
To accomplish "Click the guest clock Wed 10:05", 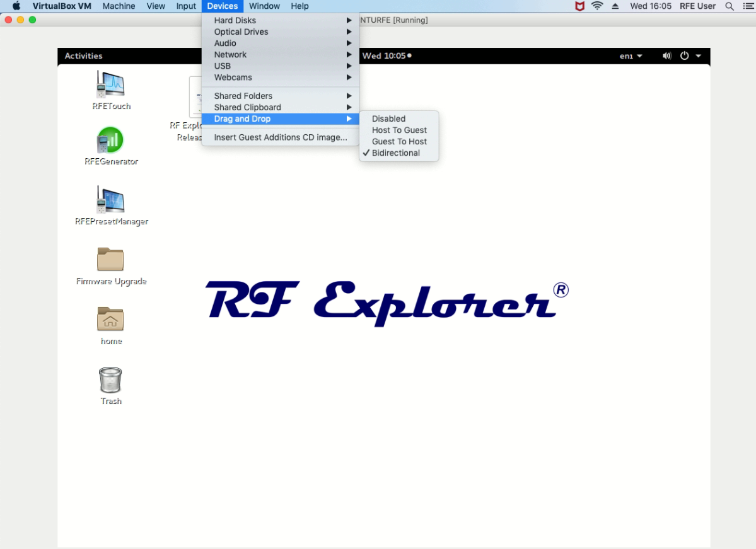I will (385, 56).
